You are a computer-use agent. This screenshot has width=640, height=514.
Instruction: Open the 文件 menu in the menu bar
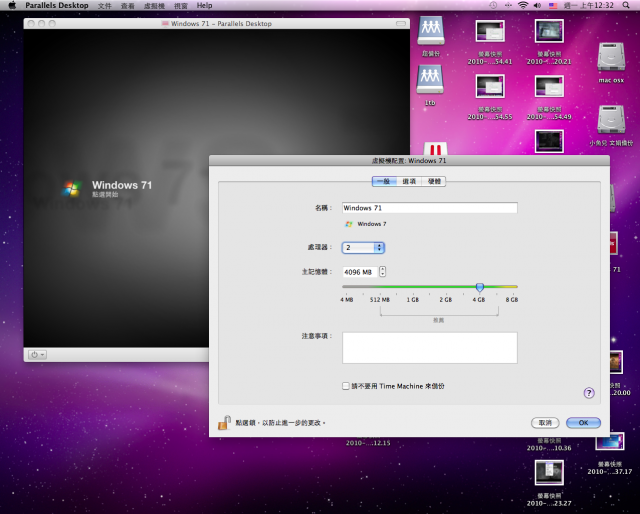coord(104,6)
